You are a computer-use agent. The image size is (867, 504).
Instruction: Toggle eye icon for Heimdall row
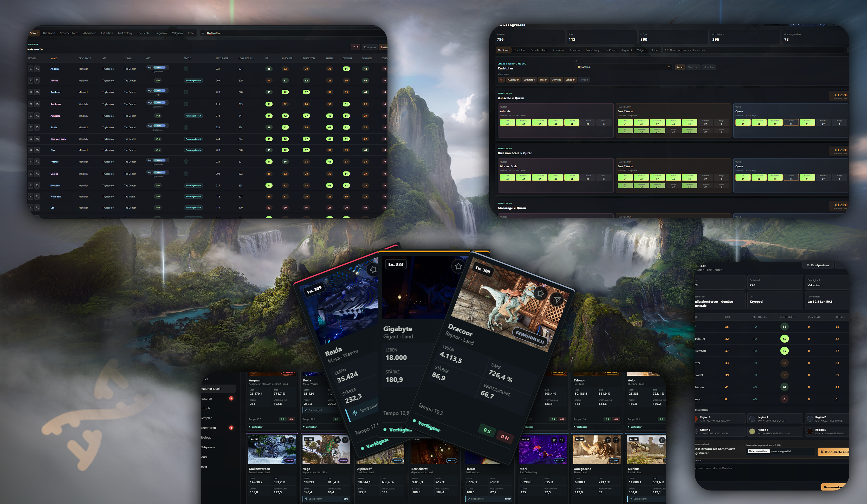31,197
